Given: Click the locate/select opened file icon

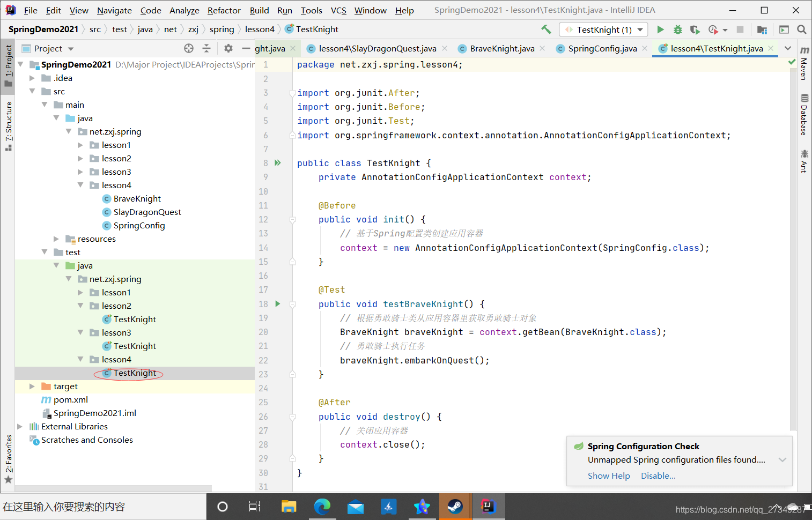Looking at the screenshot, I should [x=189, y=48].
